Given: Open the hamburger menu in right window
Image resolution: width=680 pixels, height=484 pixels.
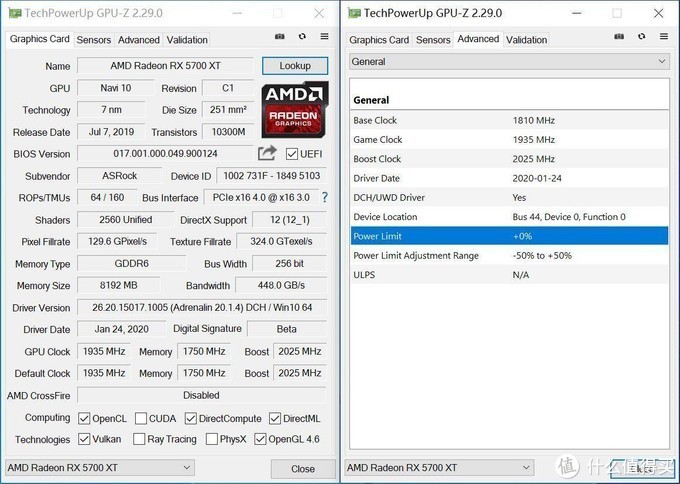Looking at the screenshot, I should click(x=664, y=36).
